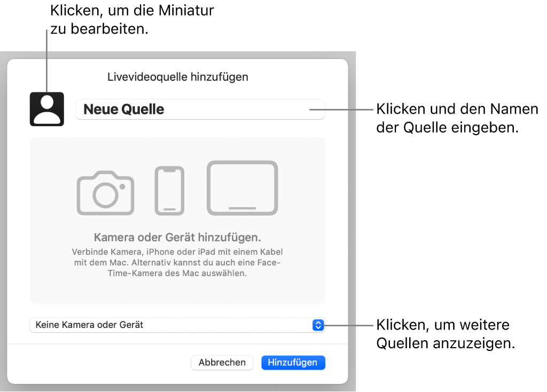Open the Keine Kamera oder Gerät dropdown
547x392 pixels.
177,325
